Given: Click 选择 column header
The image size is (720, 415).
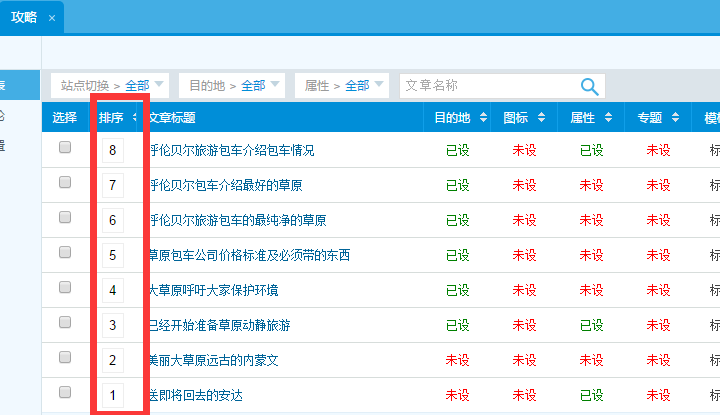Looking at the screenshot, I should (x=65, y=118).
